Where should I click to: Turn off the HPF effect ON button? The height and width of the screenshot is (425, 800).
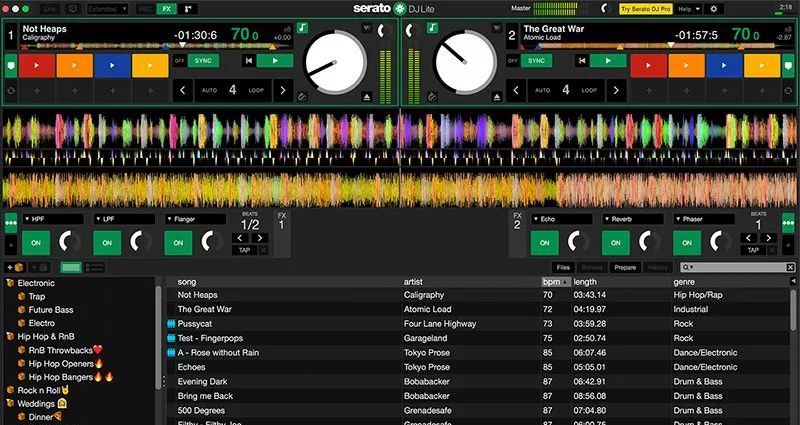pyautogui.click(x=38, y=242)
